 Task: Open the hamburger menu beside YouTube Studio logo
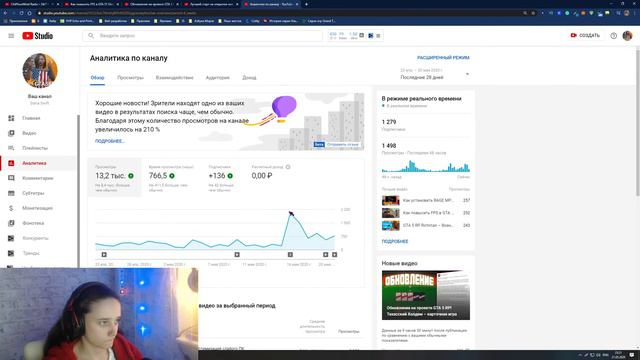click(11, 36)
